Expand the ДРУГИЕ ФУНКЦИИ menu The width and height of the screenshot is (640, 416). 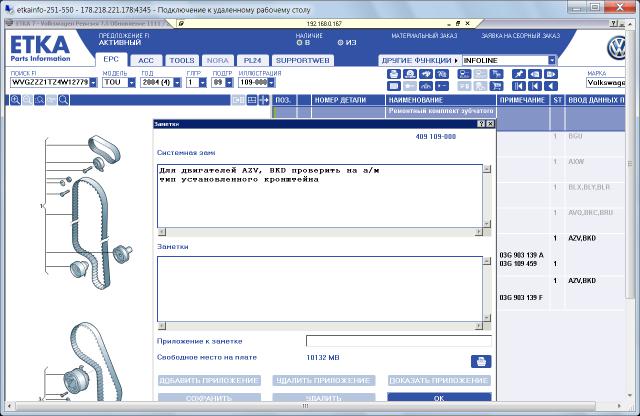(420, 60)
